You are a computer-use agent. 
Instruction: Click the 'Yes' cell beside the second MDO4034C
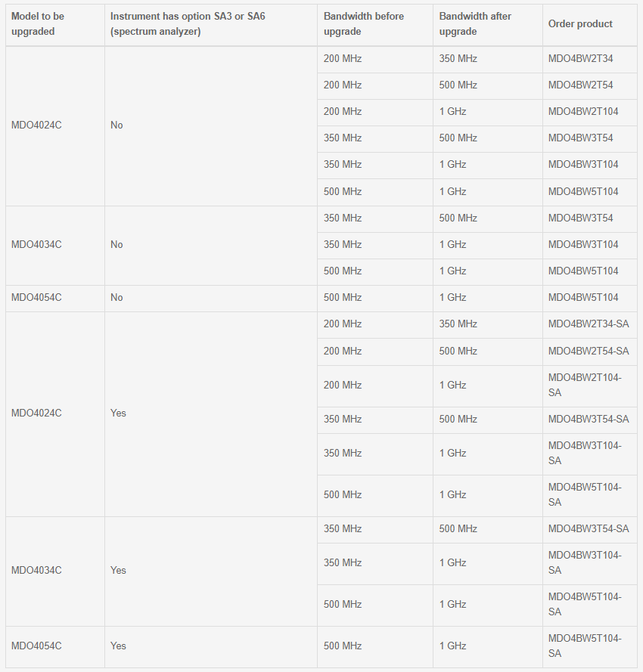210,571
